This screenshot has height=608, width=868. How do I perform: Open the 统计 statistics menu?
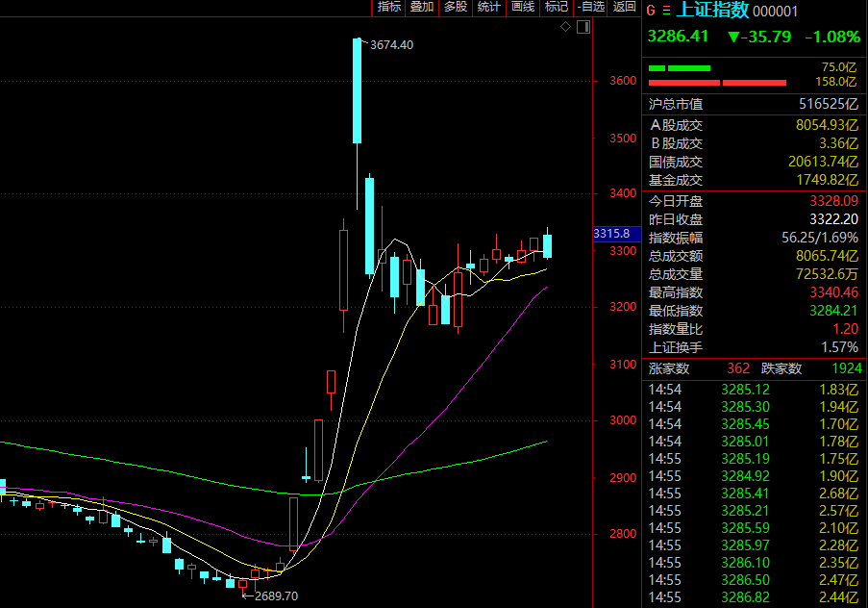click(489, 7)
